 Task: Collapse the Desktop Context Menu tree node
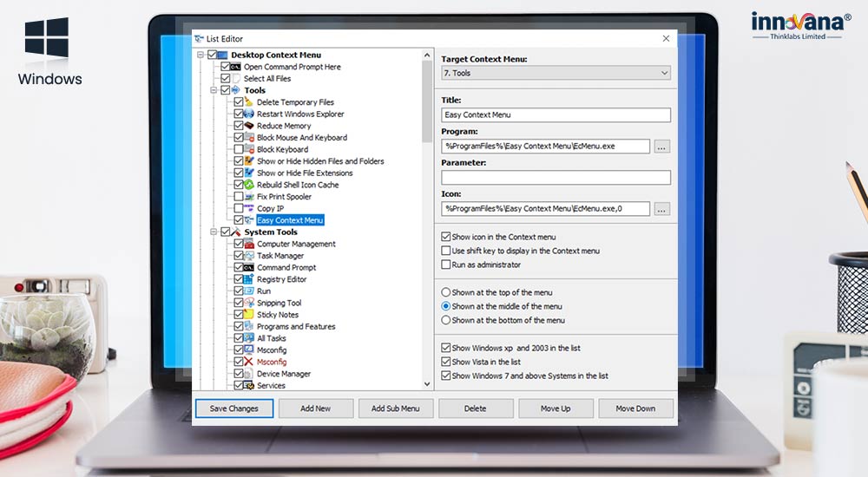(201, 55)
